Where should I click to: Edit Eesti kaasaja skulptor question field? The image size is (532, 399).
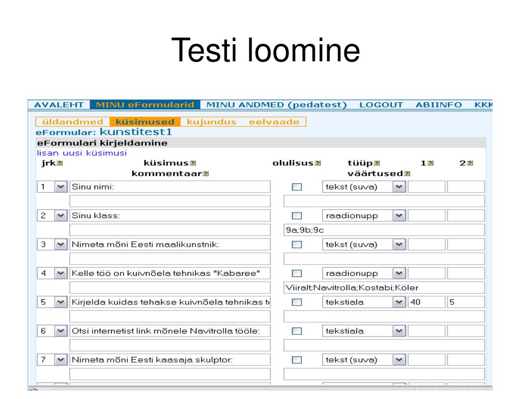click(170, 360)
